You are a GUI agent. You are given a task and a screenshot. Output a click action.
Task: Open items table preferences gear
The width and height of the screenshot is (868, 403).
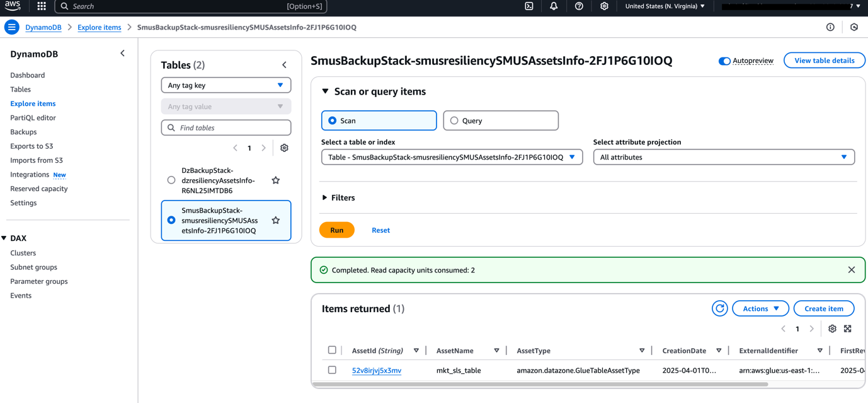(832, 329)
